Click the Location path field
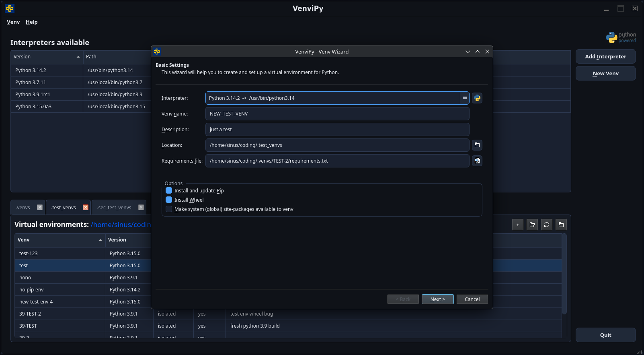This screenshot has height=355, width=644. [x=337, y=145]
